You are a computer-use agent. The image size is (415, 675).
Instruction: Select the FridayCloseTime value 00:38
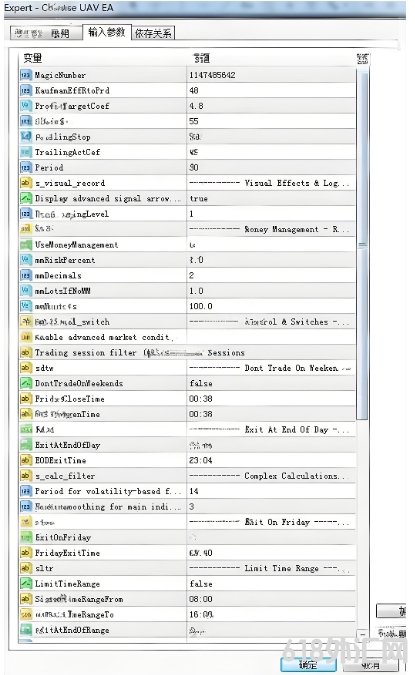(201, 399)
